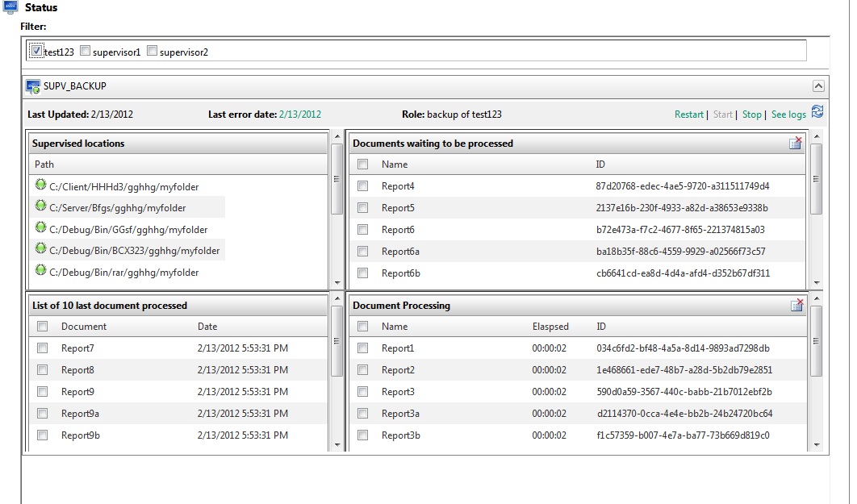Tick the checkbox for Report4
The image size is (857, 504).
(362, 186)
